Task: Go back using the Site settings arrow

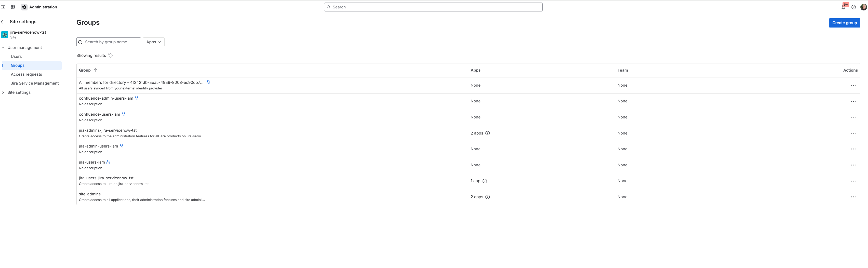Action: (3, 22)
